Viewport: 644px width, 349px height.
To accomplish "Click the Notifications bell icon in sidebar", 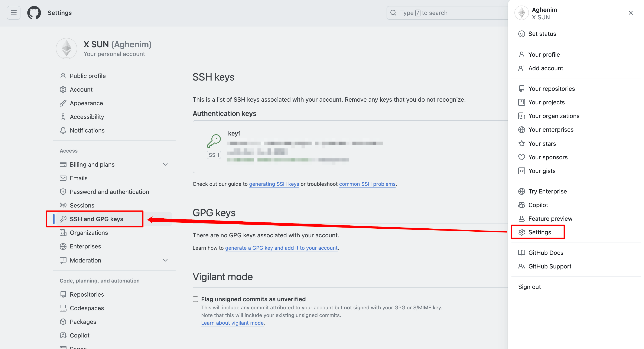I will (x=63, y=130).
